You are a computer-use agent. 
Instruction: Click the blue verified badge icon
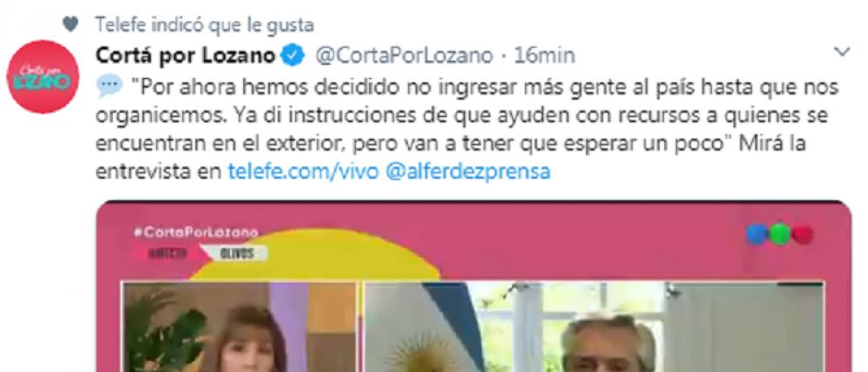(293, 55)
